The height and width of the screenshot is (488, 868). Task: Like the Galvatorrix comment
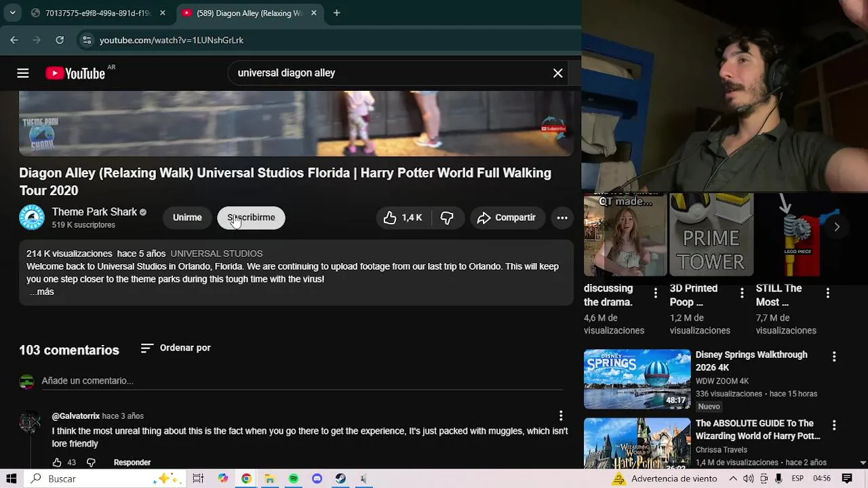point(57,462)
